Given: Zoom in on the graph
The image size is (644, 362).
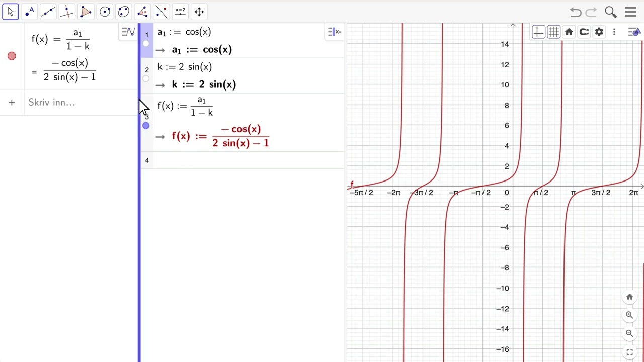Looking at the screenshot, I should 629,315.
